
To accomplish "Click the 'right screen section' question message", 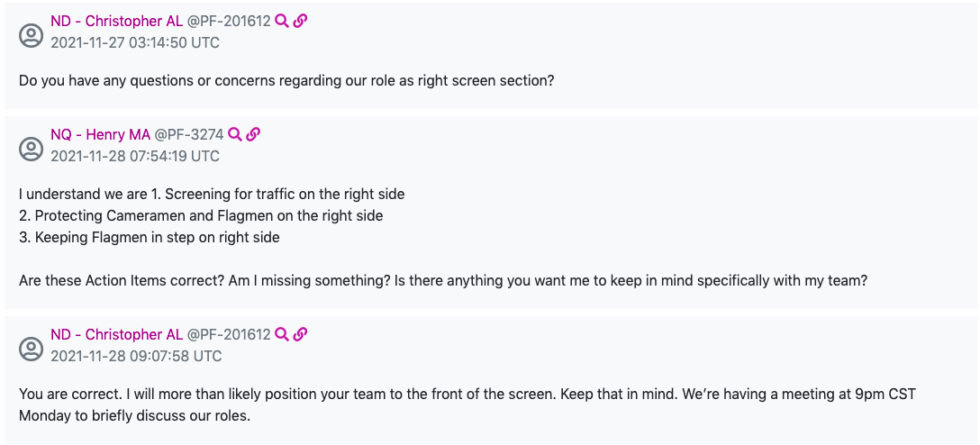I will coord(286,80).
